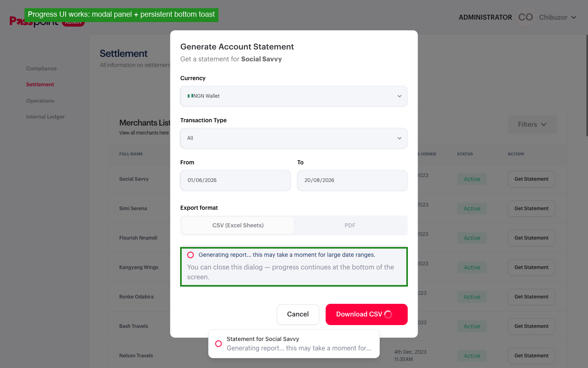Cancel the Generate Account Statement dialog
This screenshot has height=368, width=588.
pos(298,314)
